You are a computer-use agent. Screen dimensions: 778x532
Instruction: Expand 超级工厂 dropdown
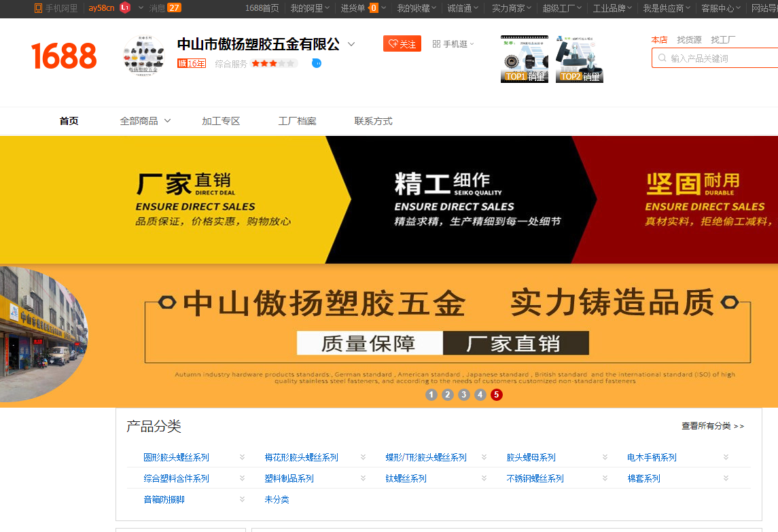tap(562, 8)
